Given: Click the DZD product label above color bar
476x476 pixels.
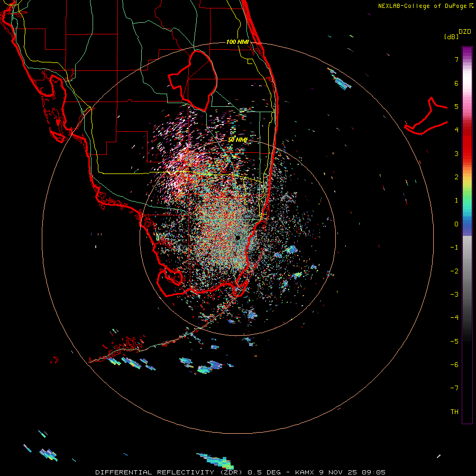Looking at the screenshot, I should (x=465, y=32).
